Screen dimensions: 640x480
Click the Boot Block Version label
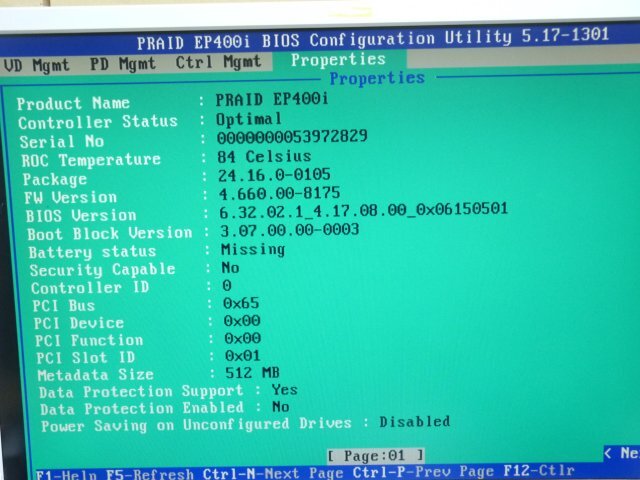109,233
